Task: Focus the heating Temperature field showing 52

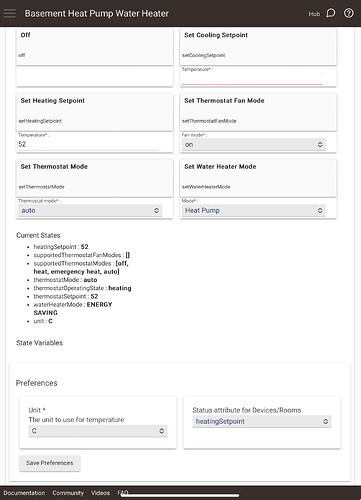Action: point(89,144)
